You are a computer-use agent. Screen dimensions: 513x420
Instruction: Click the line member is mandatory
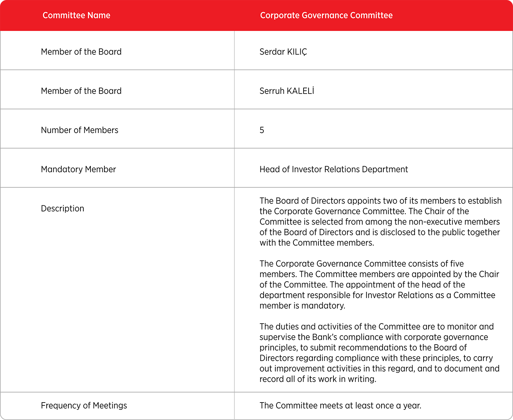click(302, 306)
